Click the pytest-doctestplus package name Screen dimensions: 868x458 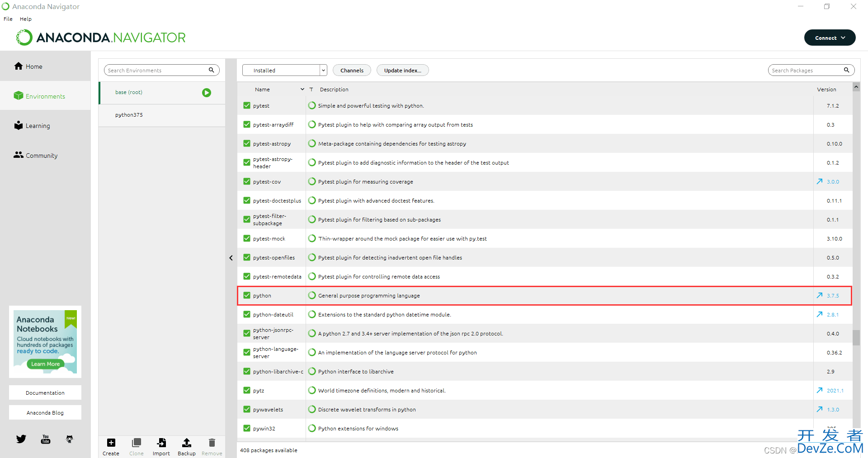277,201
